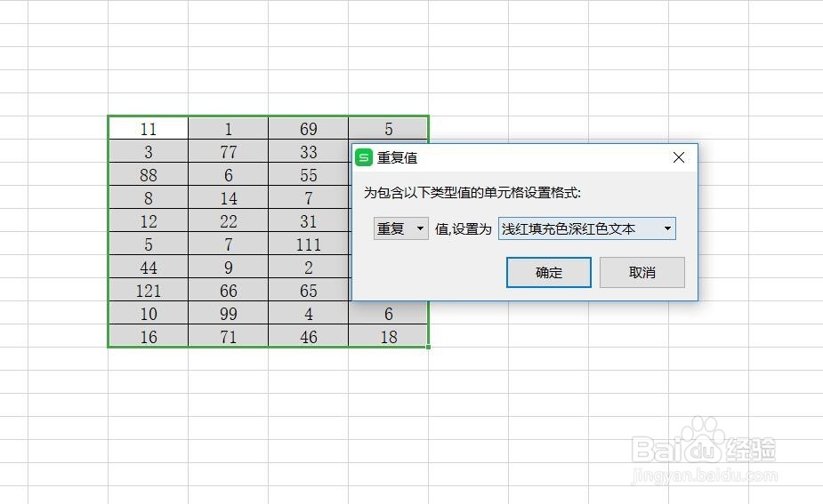Select the cell containing 16

click(x=149, y=336)
